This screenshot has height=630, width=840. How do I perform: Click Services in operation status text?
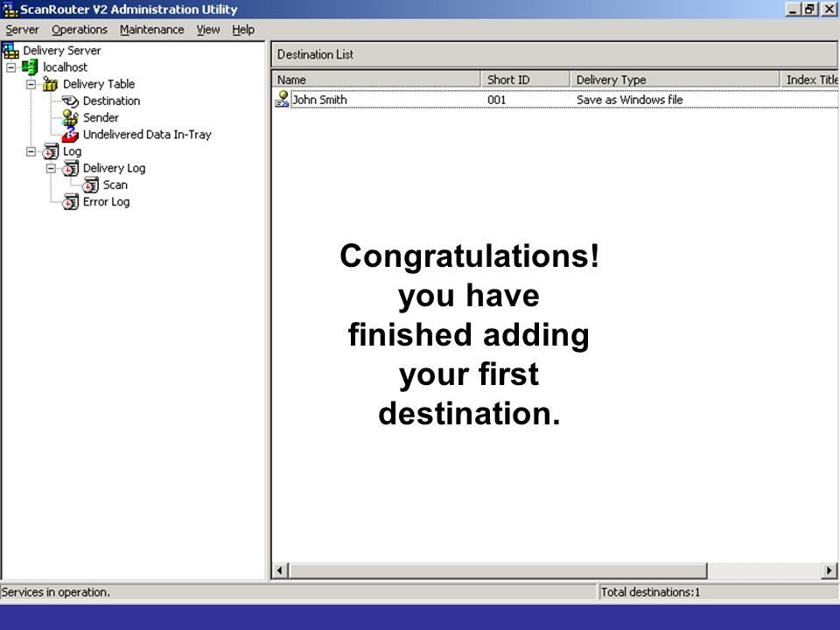[x=56, y=592]
